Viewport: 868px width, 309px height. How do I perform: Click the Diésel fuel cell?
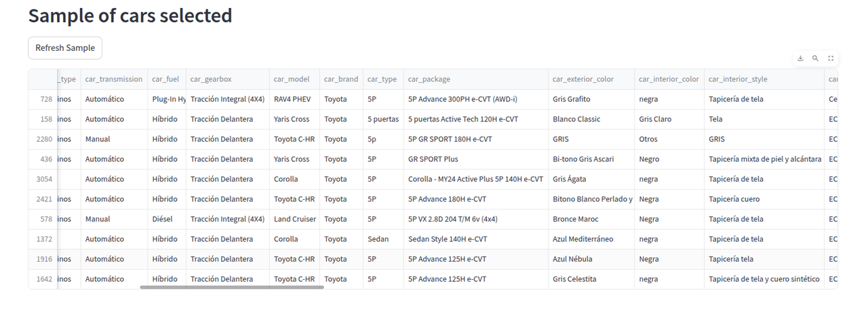click(165, 219)
